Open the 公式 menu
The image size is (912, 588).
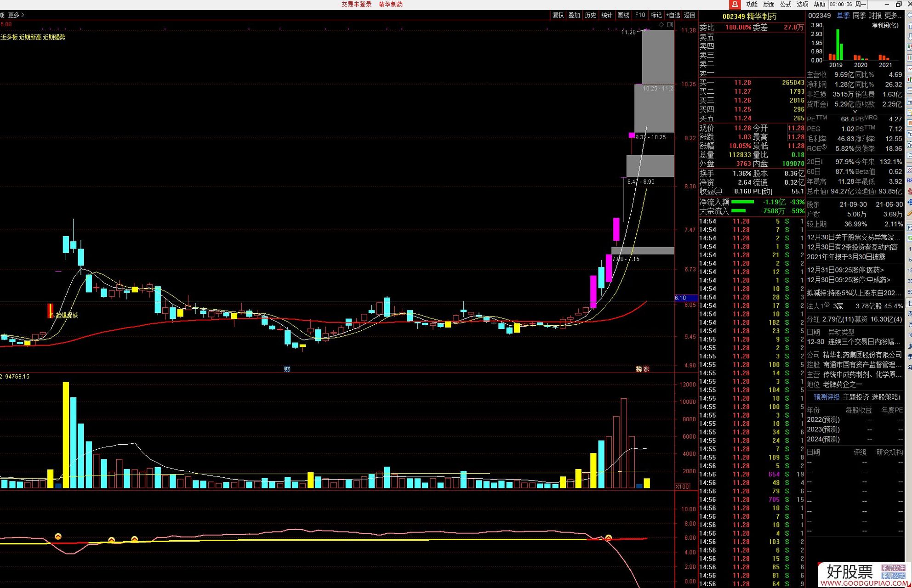click(x=786, y=4)
